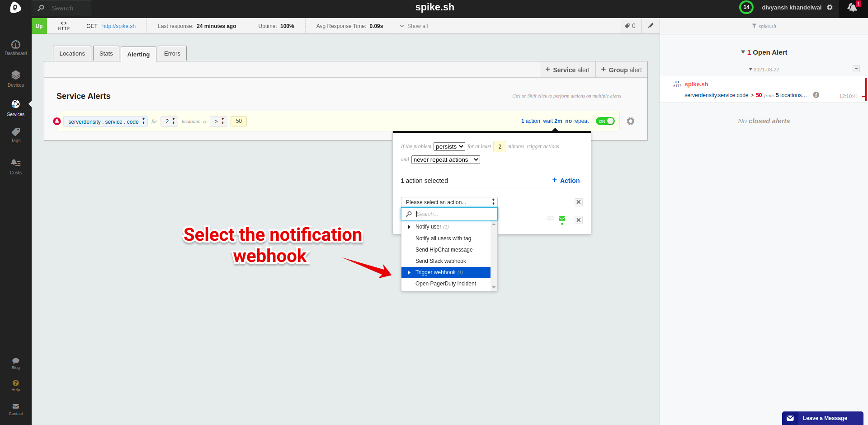Toggle the alert ON switch
Screen dimensions: 868x425
605,121
